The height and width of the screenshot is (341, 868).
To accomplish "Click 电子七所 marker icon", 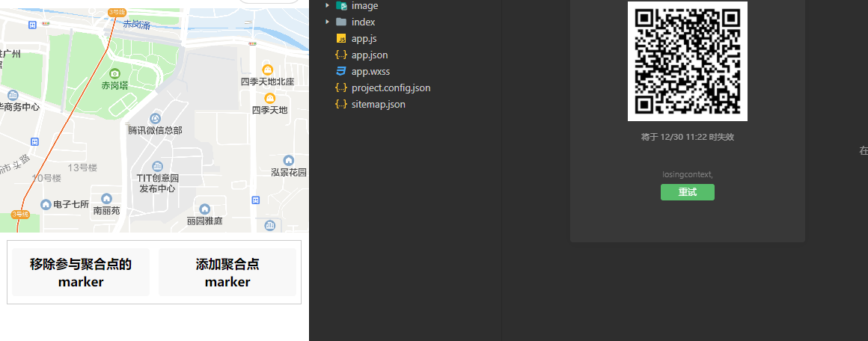I will 46,204.
